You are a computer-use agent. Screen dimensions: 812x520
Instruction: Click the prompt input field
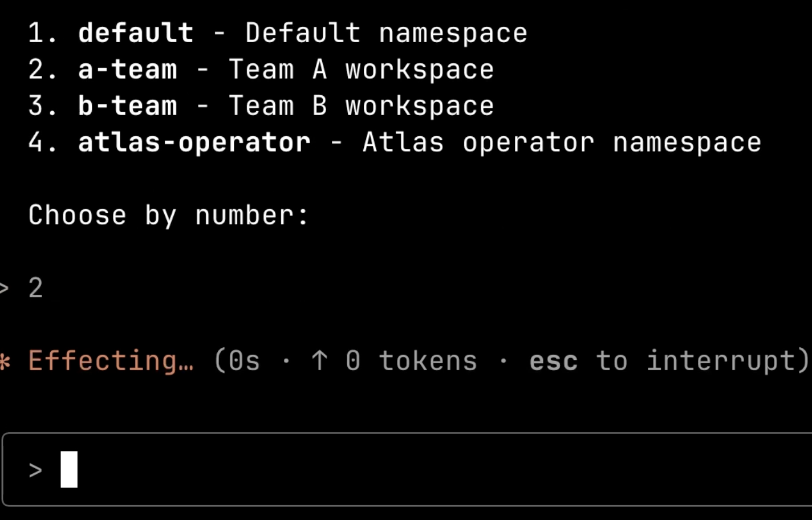pos(407,469)
